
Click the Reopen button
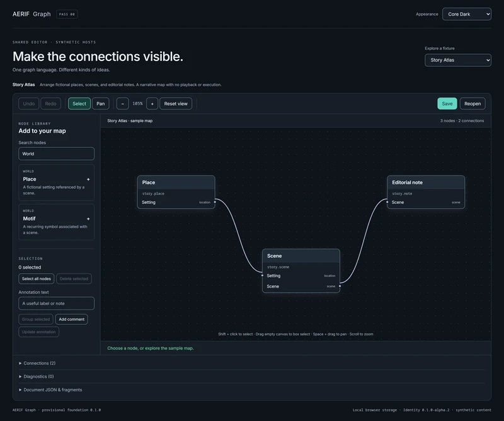(x=472, y=104)
